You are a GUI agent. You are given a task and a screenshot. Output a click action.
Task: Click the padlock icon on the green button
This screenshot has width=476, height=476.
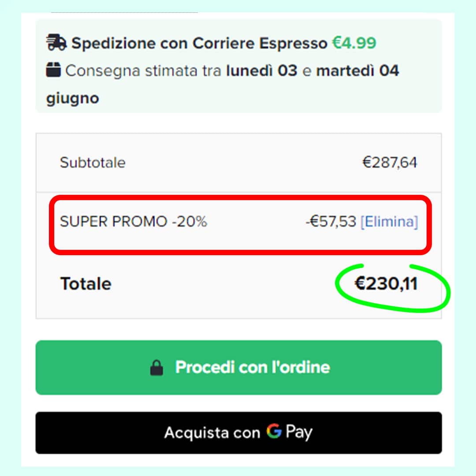pyautogui.click(x=156, y=368)
